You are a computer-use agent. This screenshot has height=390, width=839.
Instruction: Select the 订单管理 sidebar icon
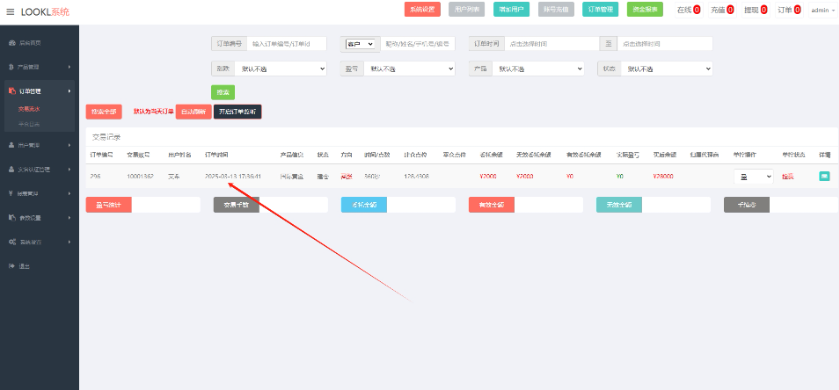coord(12,91)
